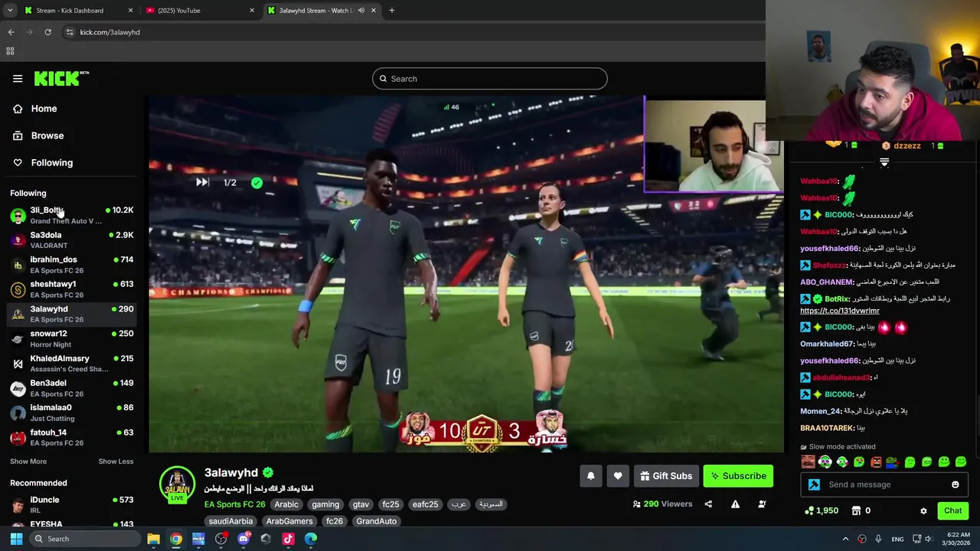Screen dimensions: 980x551
Task: Reload the page
Action: click(x=47, y=32)
